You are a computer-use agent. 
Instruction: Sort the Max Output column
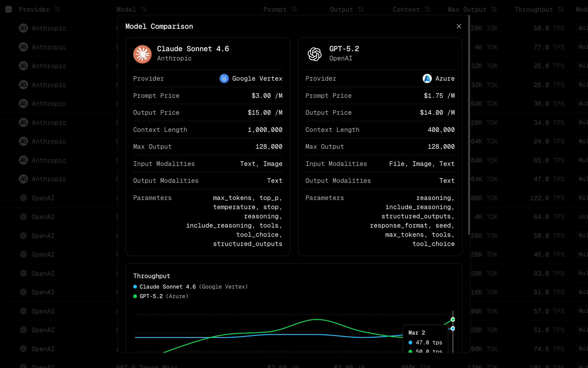click(494, 10)
